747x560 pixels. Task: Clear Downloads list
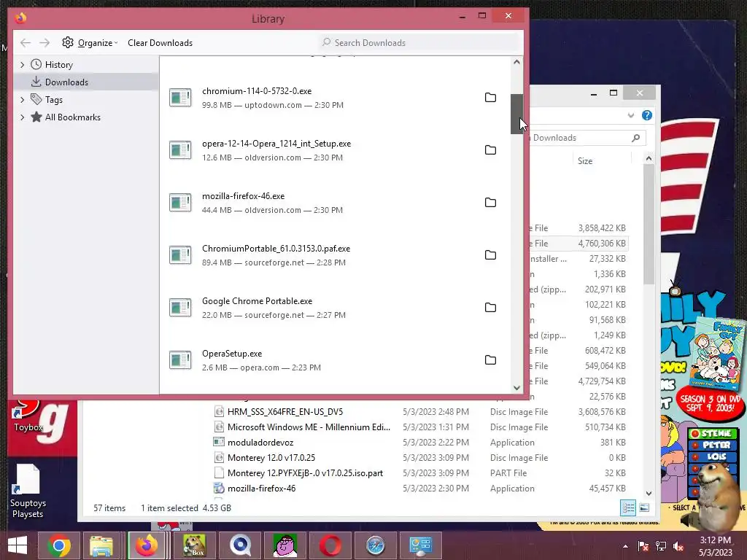(x=160, y=43)
